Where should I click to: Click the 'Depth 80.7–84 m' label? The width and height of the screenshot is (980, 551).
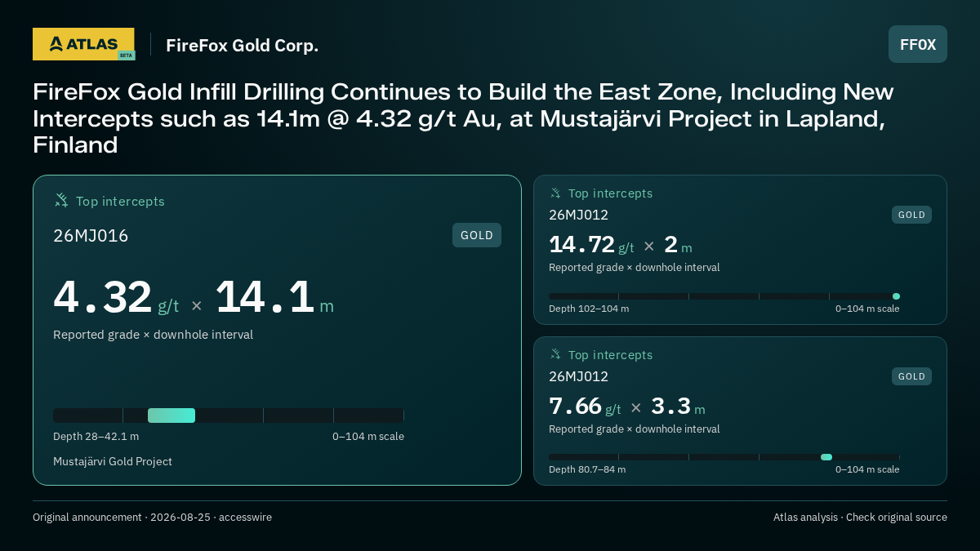(x=587, y=469)
